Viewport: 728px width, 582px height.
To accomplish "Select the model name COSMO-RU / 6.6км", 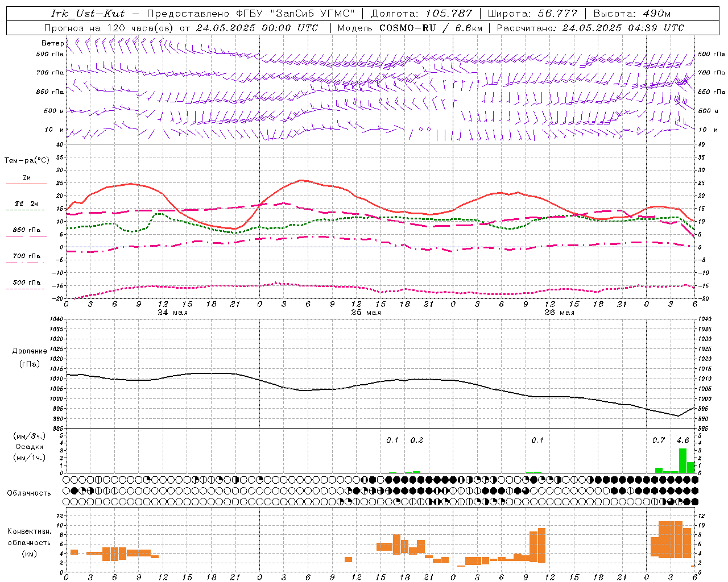I will (431, 27).
